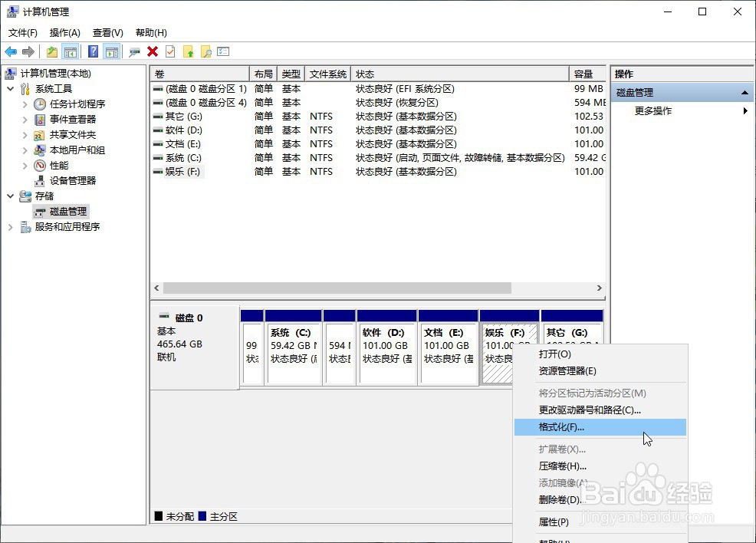Open Help via the question mark icon
756x543 pixels.
click(x=94, y=51)
